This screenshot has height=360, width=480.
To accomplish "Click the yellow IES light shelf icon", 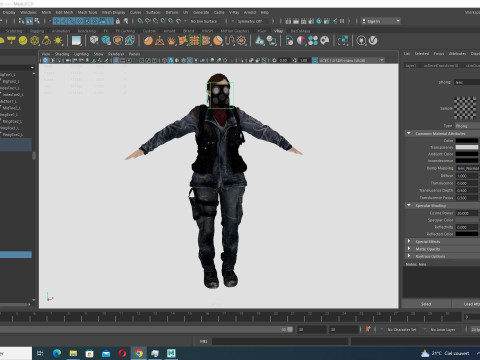I will (x=46, y=41).
